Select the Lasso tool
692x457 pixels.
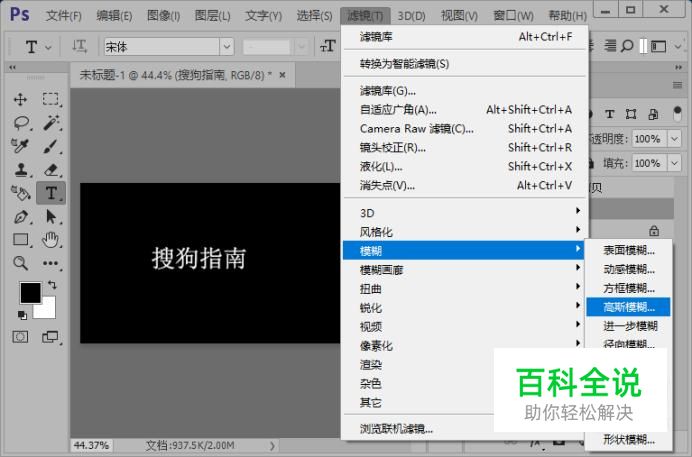click(x=22, y=123)
